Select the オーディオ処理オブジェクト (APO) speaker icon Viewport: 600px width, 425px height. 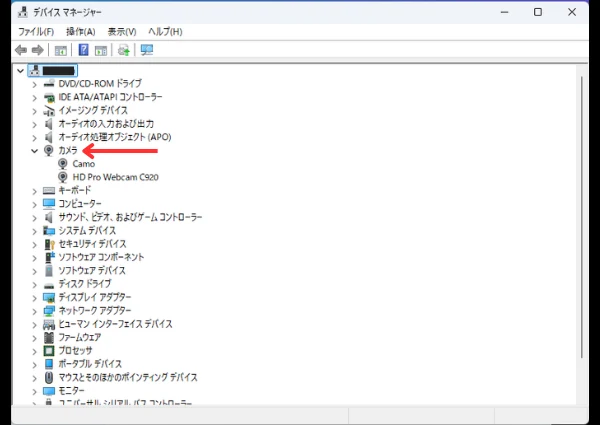[x=49, y=137]
